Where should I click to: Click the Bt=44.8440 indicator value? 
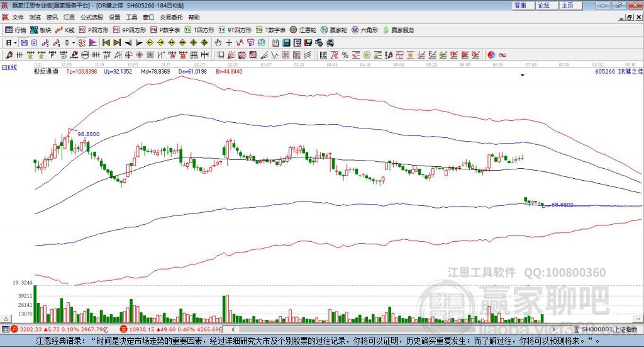[229, 72]
